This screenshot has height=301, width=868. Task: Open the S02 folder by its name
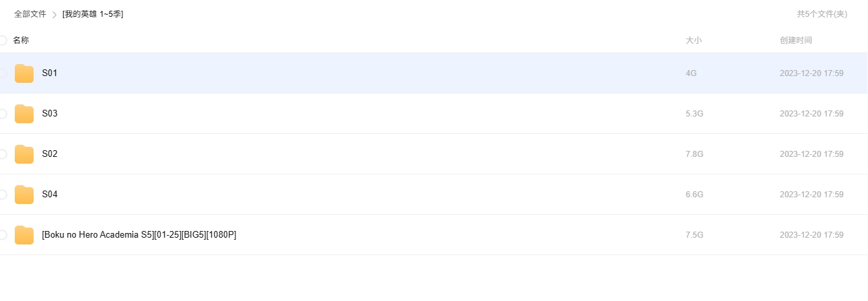50,154
